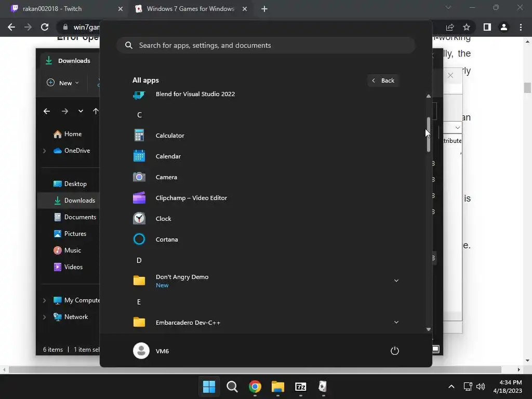The height and width of the screenshot is (399, 532).
Task: Launch the Camera app
Action: coord(265,177)
